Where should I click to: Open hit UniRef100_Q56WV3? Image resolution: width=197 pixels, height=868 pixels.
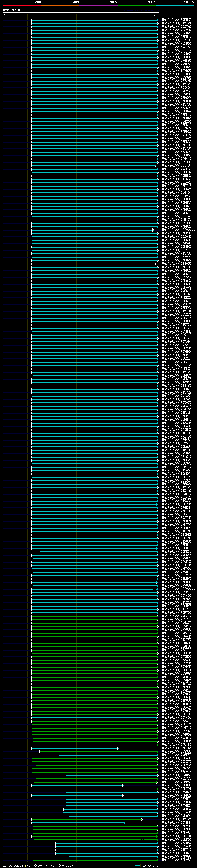tap(176, 33)
